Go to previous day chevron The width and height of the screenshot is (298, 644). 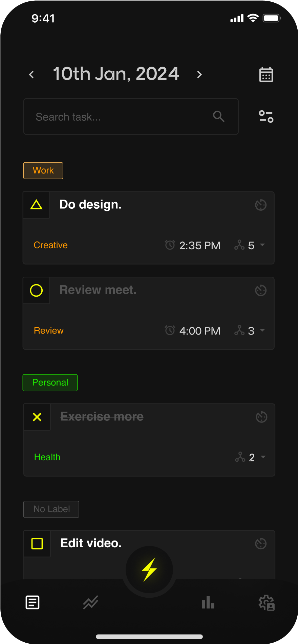pos(31,74)
